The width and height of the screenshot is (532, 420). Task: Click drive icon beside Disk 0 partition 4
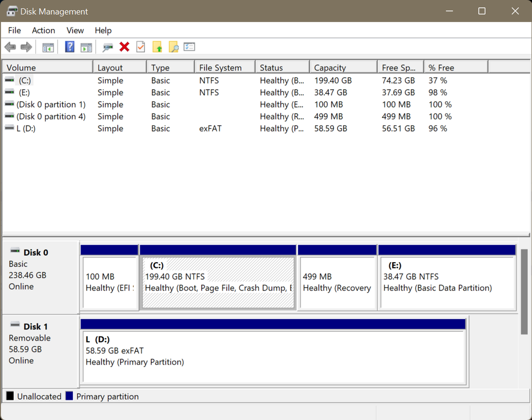9,116
